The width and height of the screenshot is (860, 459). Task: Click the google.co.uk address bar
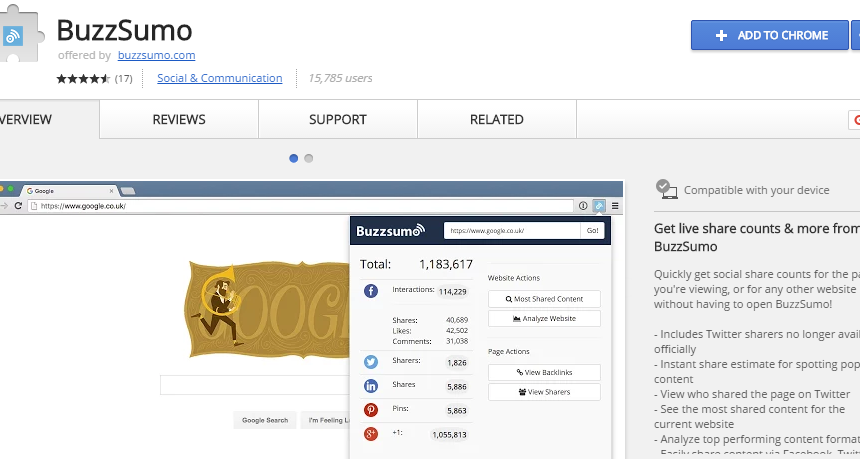(x=301, y=206)
